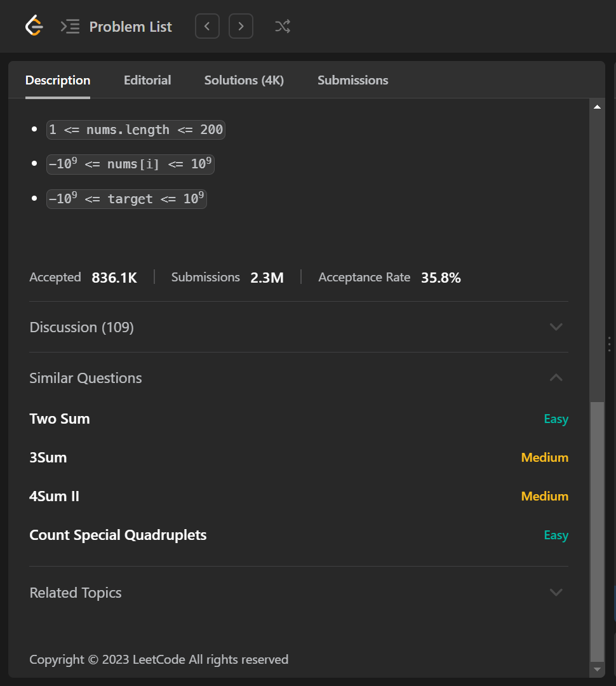The height and width of the screenshot is (686, 616).
Task: Go to the next problem arrow
Action: (x=241, y=27)
